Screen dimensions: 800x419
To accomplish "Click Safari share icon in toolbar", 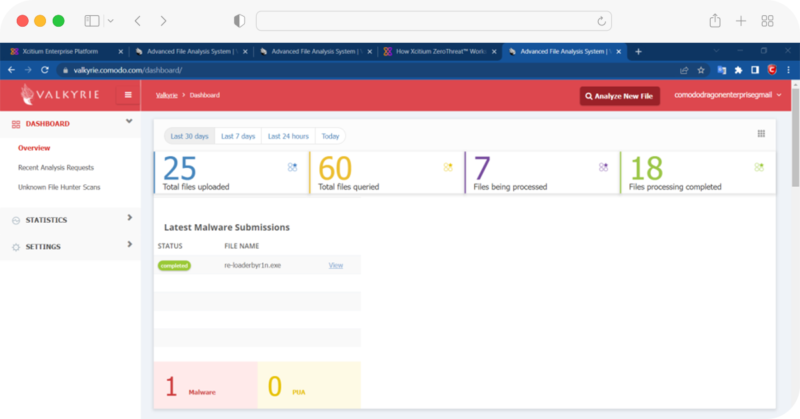I will pos(715,21).
